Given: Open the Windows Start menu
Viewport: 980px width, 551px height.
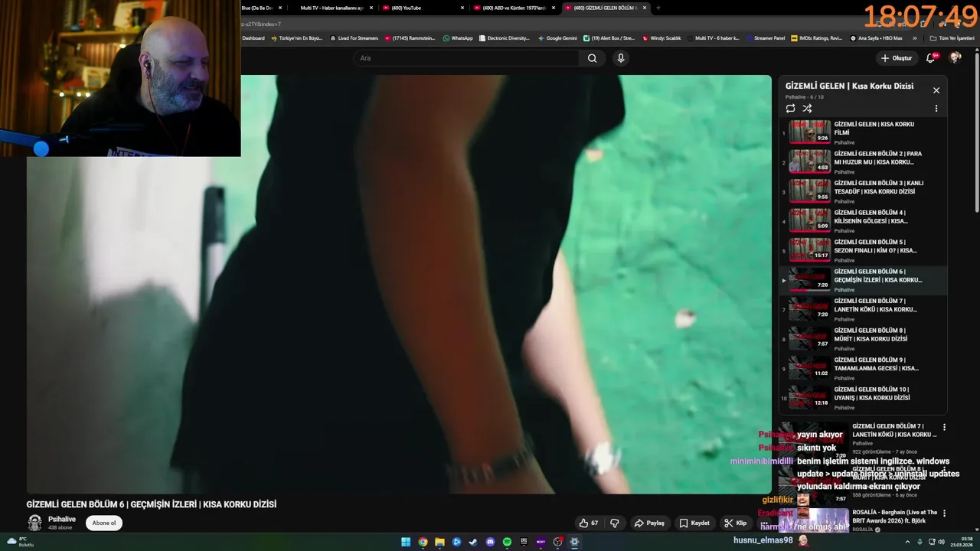Looking at the screenshot, I should point(406,542).
